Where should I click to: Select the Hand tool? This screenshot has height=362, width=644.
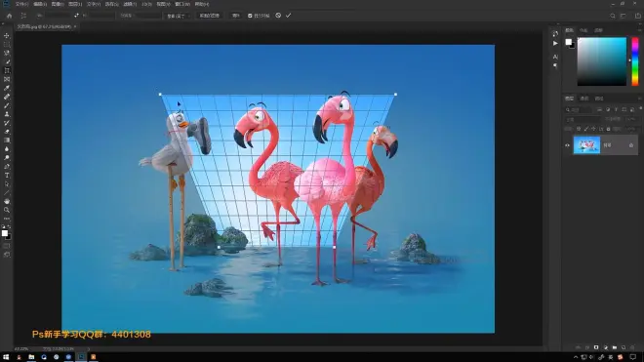point(7,201)
